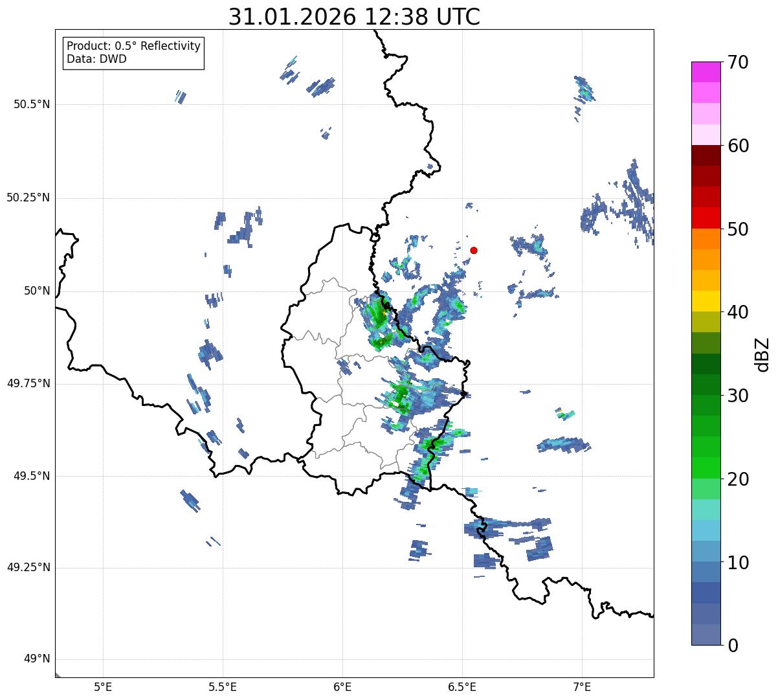Image resolution: width=778 pixels, height=700 pixels.
Task: Click the 70 colorbar tick label
Action: point(738,62)
